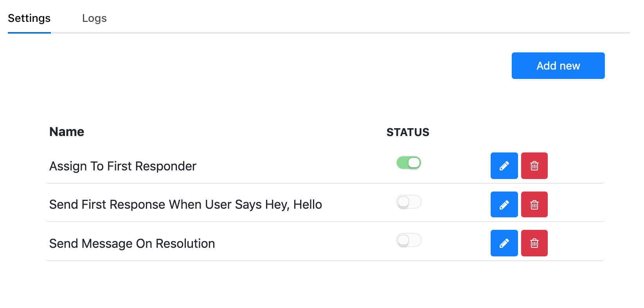Screen dimensions: 644x308
Task: Delete the Send First Response rule
Action: point(534,204)
